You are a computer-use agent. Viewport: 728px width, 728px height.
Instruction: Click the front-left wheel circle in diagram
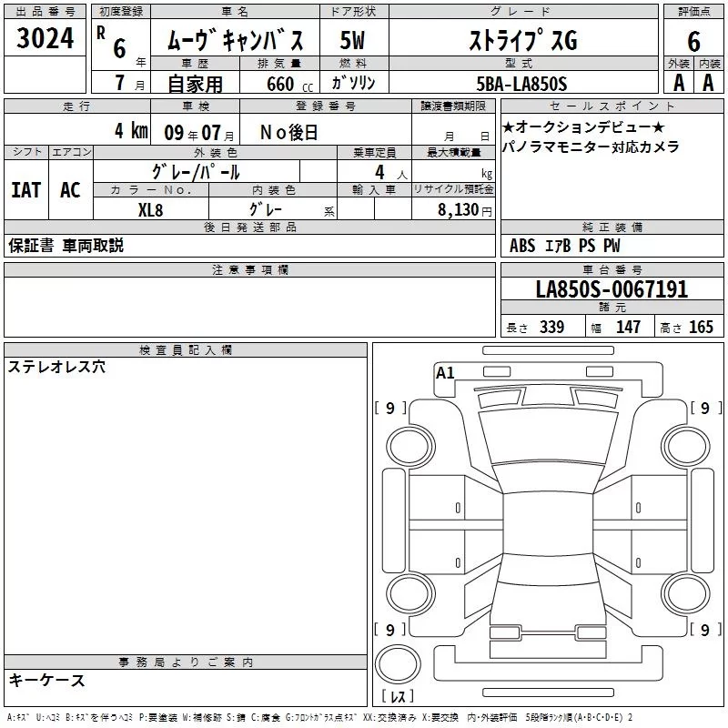pyautogui.click(x=410, y=447)
